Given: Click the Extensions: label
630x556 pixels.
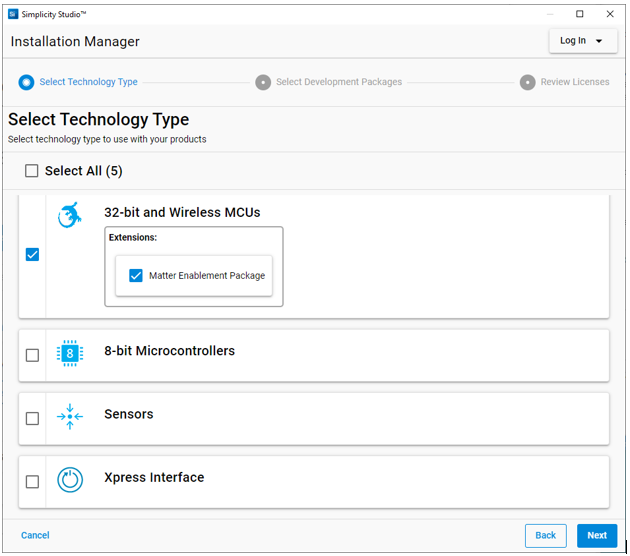Looking at the screenshot, I should click(x=133, y=237).
